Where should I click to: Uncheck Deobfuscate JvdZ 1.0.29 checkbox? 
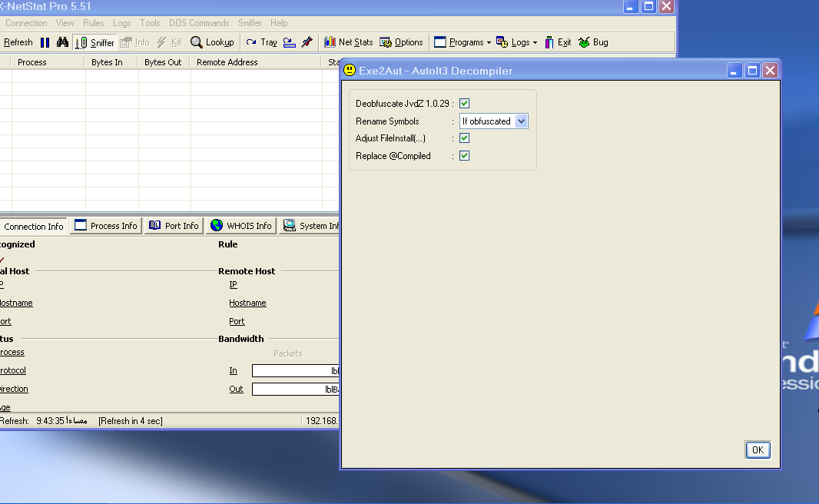pos(464,104)
